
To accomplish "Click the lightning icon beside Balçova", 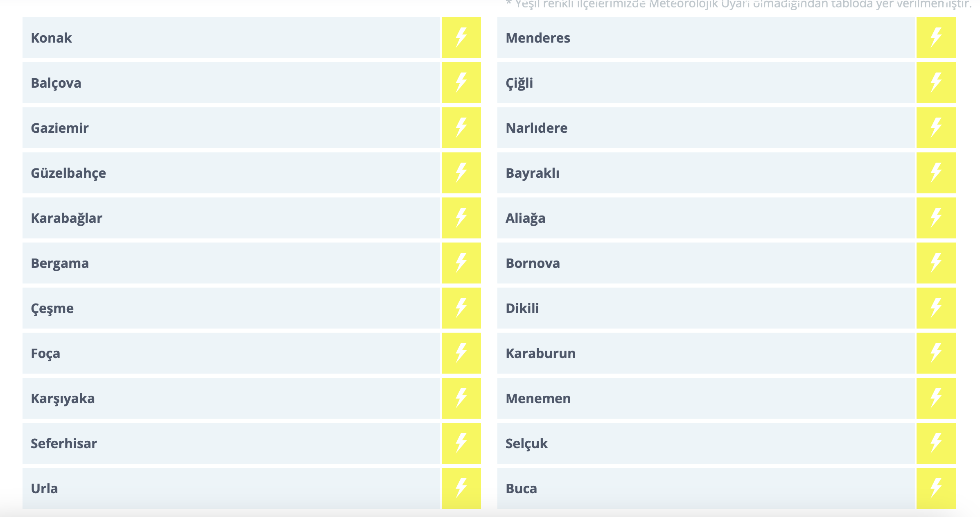I will point(461,83).
